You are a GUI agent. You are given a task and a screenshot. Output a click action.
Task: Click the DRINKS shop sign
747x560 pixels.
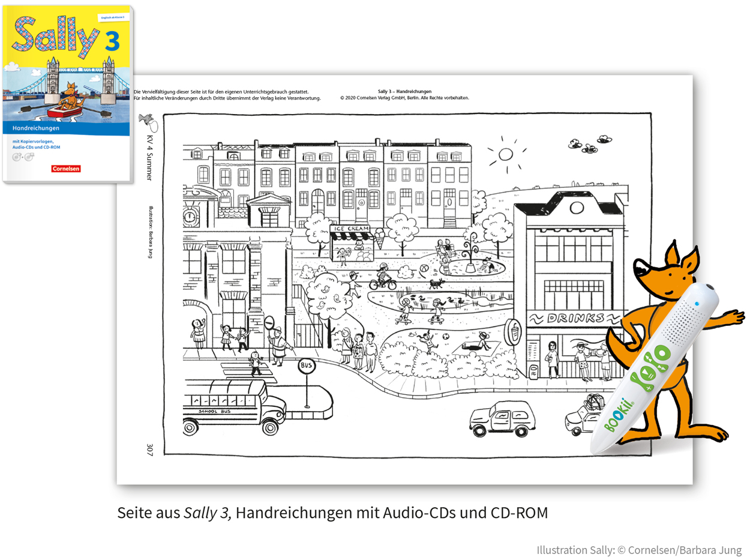pyautogui.click(x=566, y=317)
